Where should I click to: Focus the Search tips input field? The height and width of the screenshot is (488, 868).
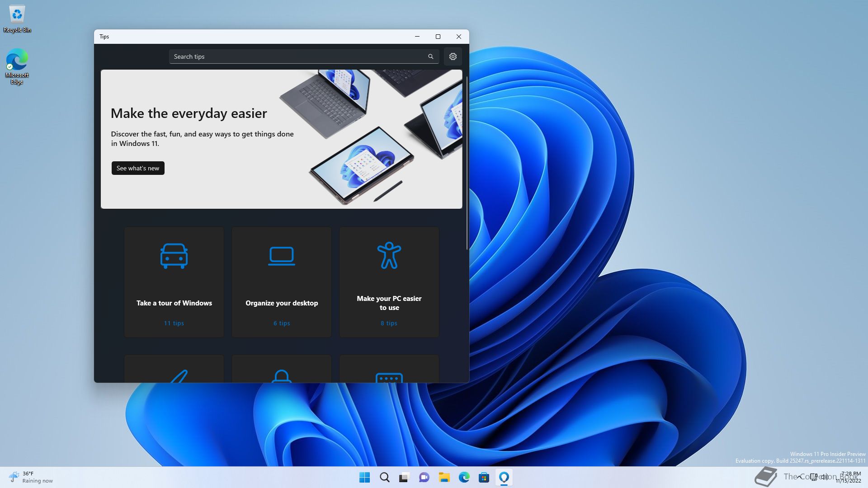click(304, 56)
